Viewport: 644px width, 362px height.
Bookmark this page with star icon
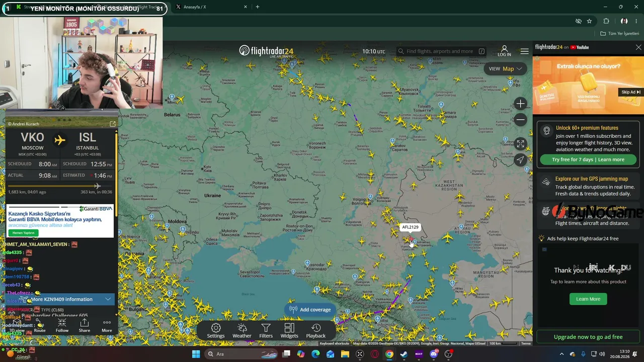pyautogui.click(x=589, y=21)
